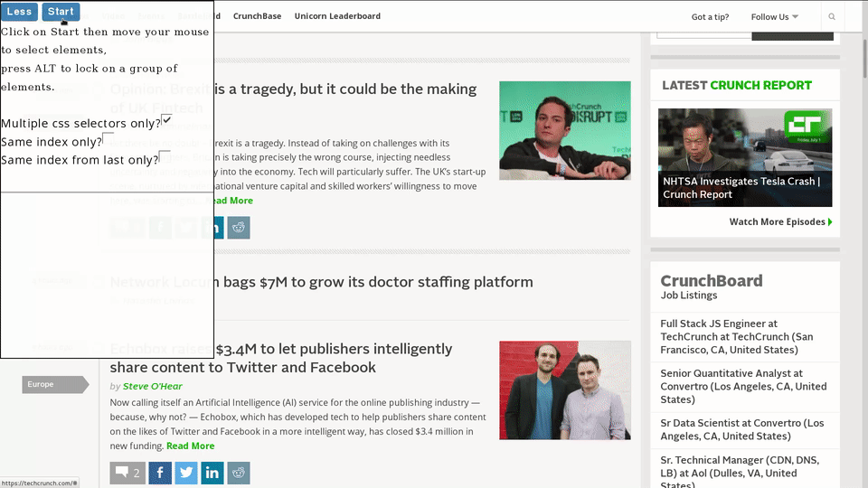Click the CrunchBoard heading
868x488 pixels.
click(712, 280)
